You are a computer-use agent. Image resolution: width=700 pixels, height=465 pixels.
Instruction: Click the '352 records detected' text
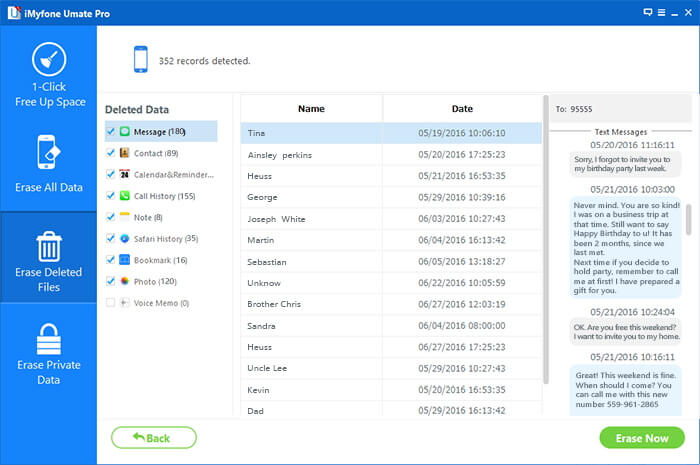[x=204, y=61]
